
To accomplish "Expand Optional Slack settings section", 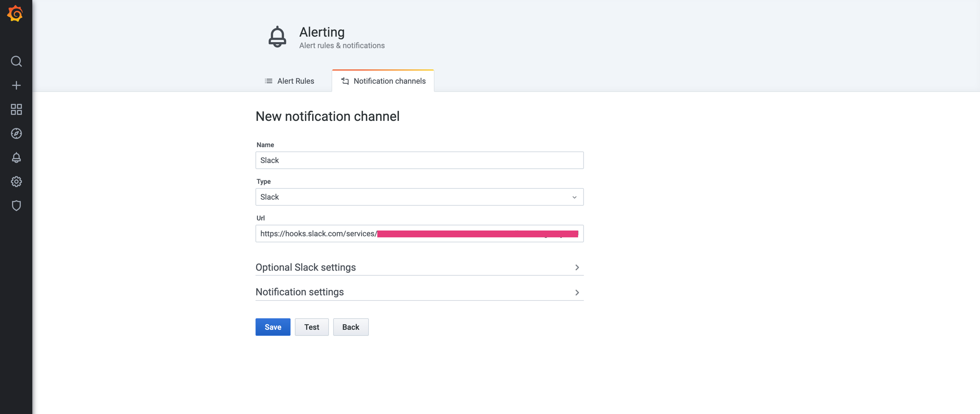I will click(x=306, y=267).
